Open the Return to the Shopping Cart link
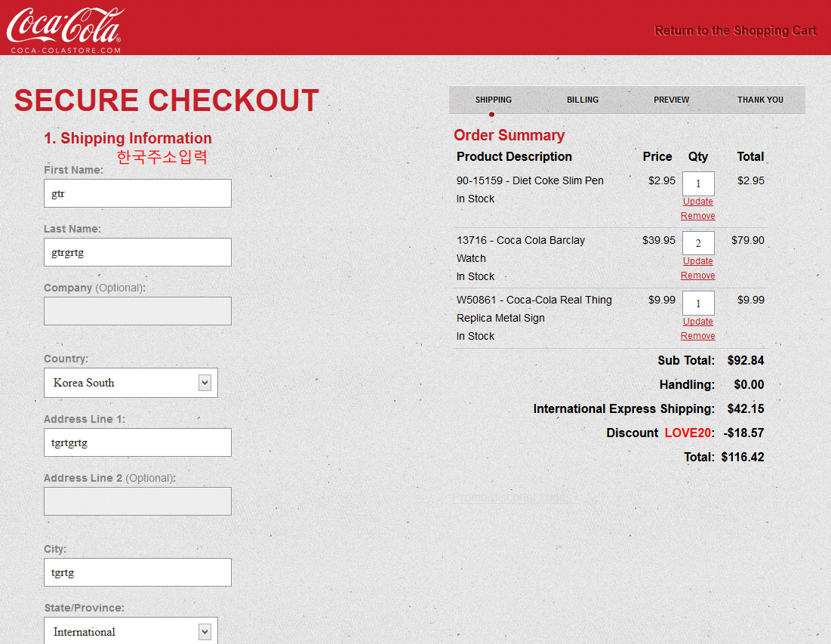The width and height of the screenshot is (831, 644). pos(735,31)
